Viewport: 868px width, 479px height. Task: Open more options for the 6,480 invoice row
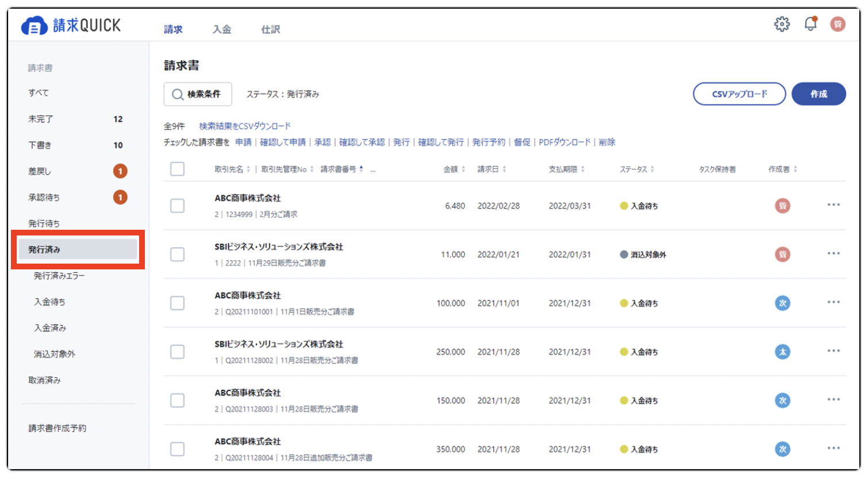pos(834,205)
